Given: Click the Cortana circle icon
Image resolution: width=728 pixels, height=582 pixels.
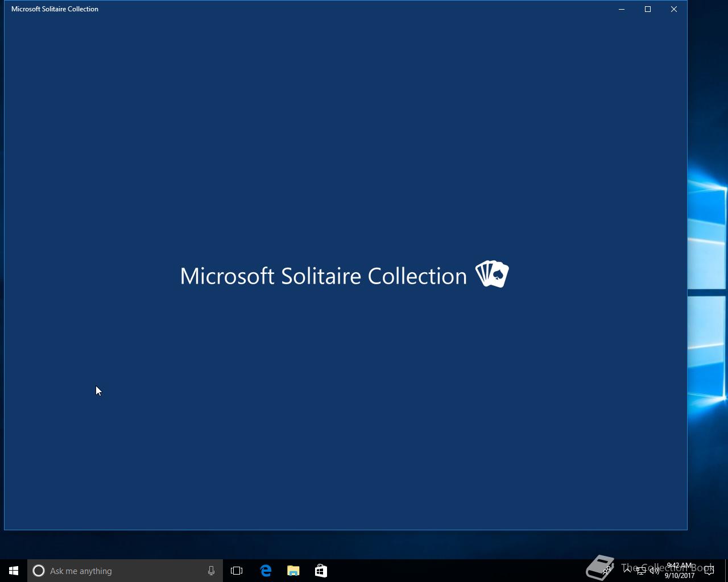Looking at the screenshot, I should coord(39,571).
